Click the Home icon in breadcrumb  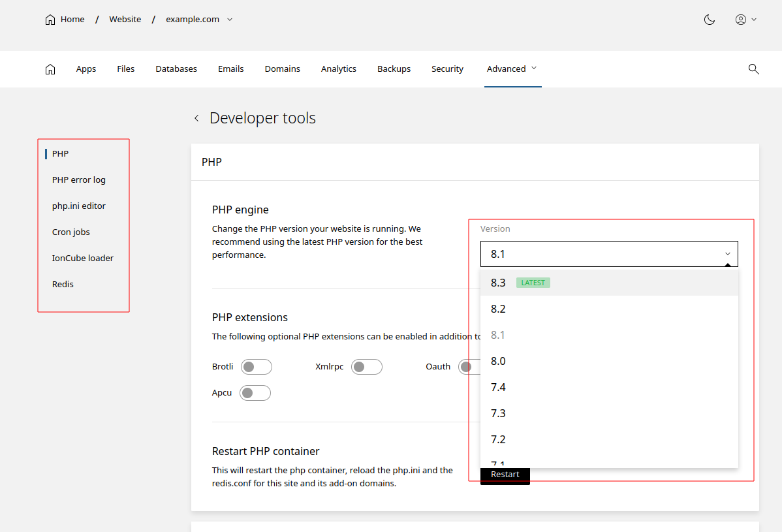click(x=50, y=20)
